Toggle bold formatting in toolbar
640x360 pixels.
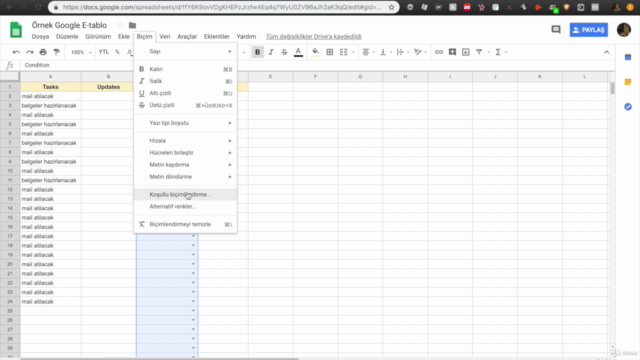258,52
